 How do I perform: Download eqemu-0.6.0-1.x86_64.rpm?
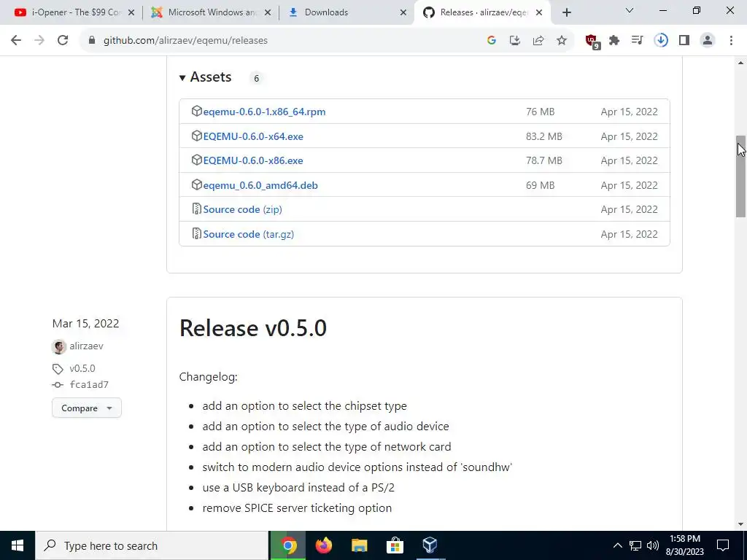(264, 112)
